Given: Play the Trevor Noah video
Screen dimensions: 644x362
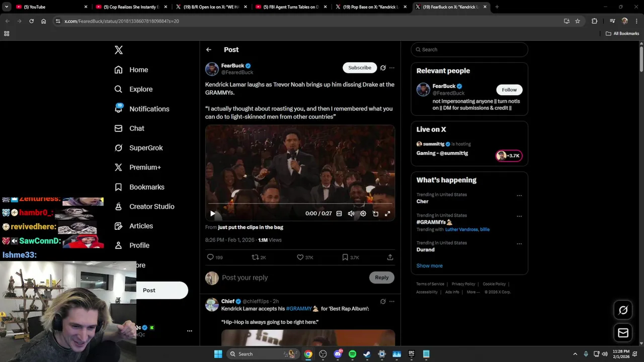Looking at the screenshot, I should [x=213, y=214].
